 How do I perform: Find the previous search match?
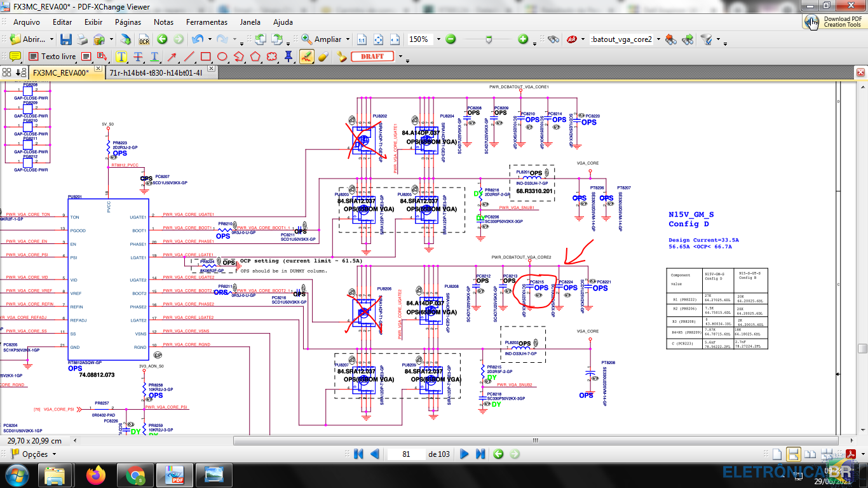671,39
